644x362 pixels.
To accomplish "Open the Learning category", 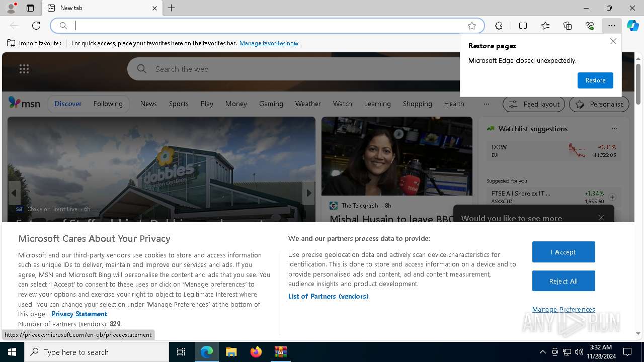I will 377,104.
